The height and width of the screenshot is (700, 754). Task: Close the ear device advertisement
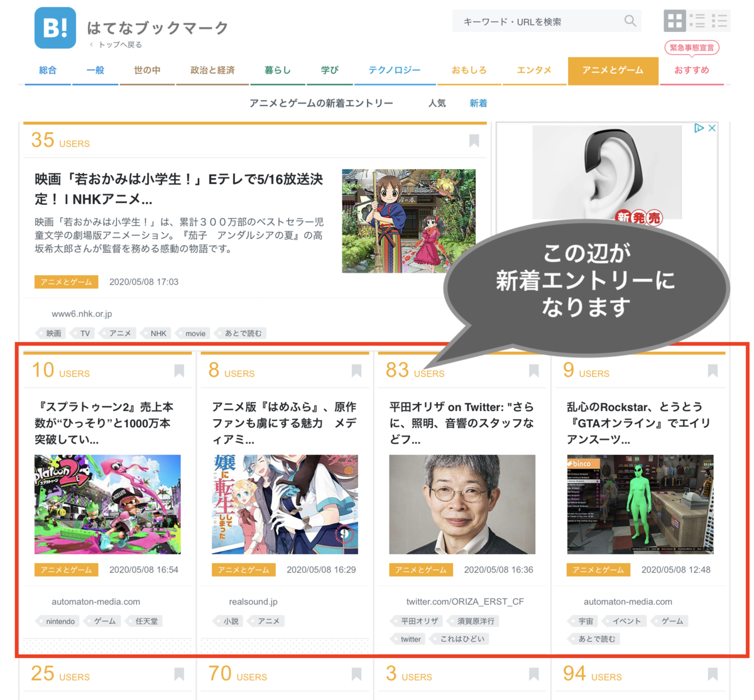pyautogui.click(x=712, y=128)
